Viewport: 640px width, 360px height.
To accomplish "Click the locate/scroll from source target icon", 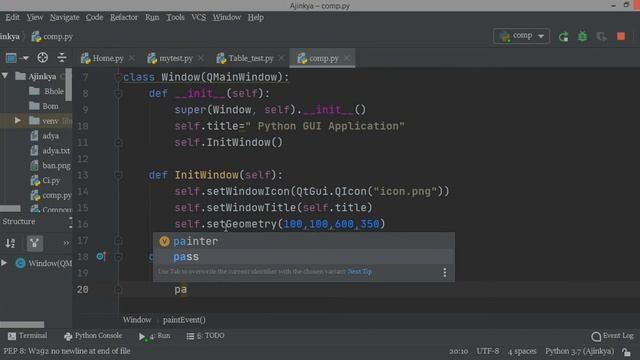I will 42,58.
